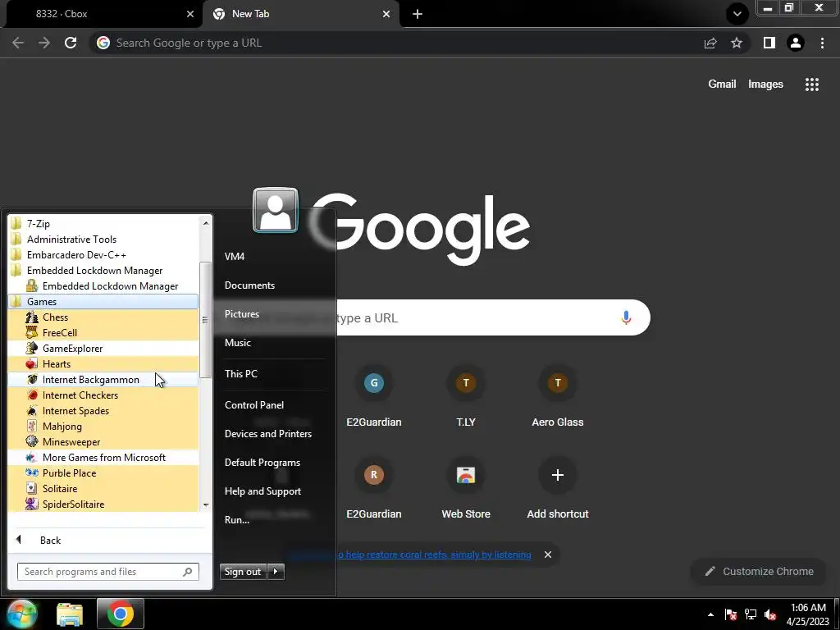
Task: Open Documents from Start menu
Action: 273,285
